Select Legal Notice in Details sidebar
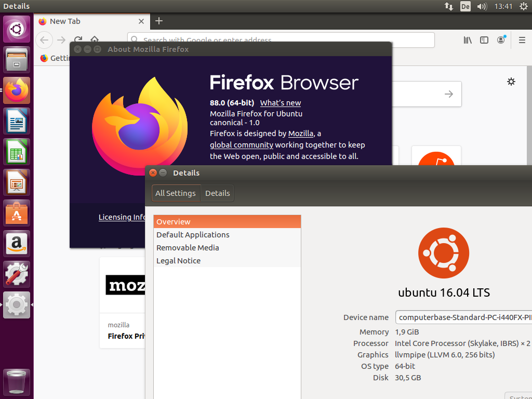This screenshot has height=399, width=532. coord(227,261)
